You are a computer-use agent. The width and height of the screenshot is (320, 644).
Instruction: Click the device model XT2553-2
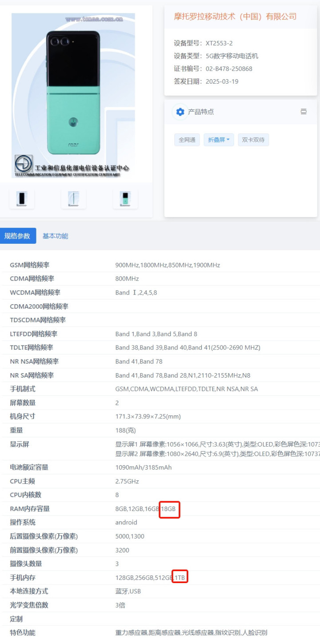[x=219, y=43]
